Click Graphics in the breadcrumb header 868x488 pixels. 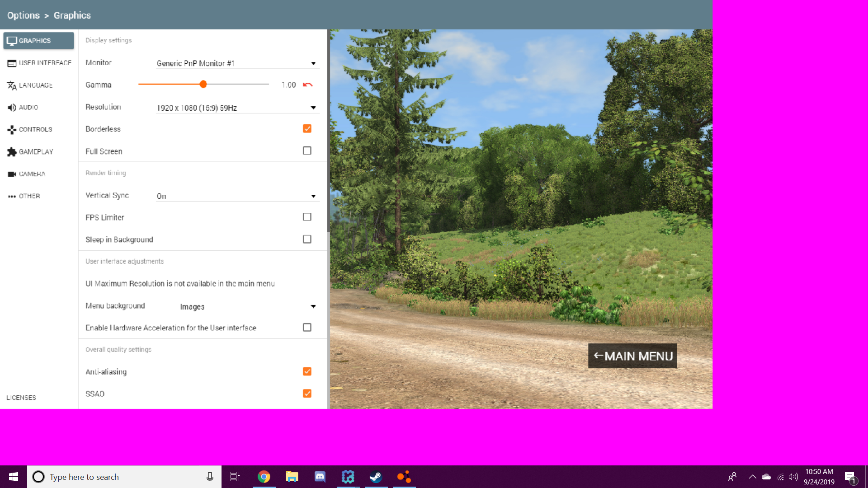pyautogui.click(x=72, y=15)
